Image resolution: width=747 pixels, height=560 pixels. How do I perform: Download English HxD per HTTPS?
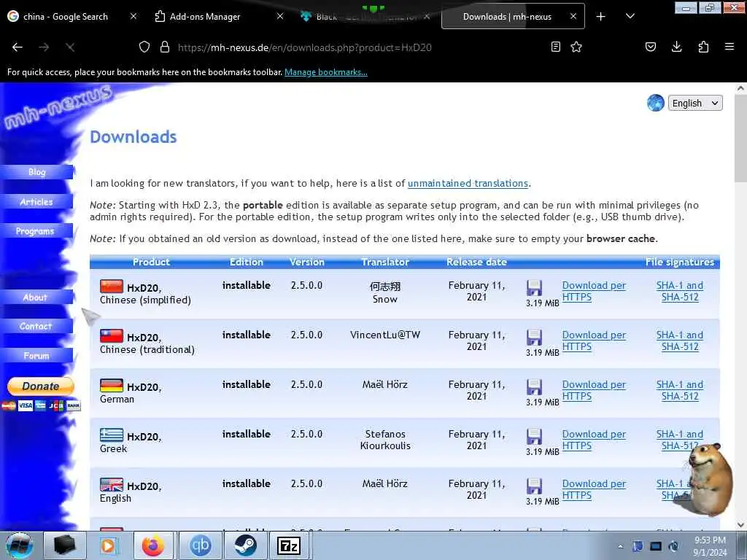[x=594, y=489]
